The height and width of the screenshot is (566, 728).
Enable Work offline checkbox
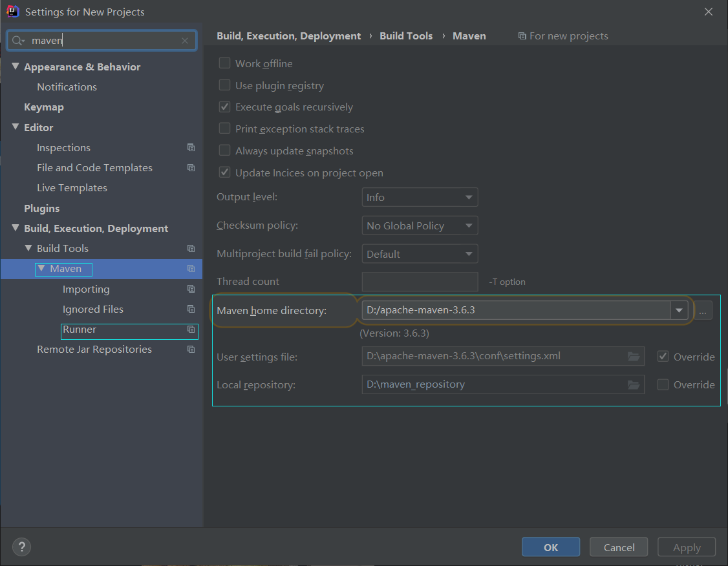(225, 63)
